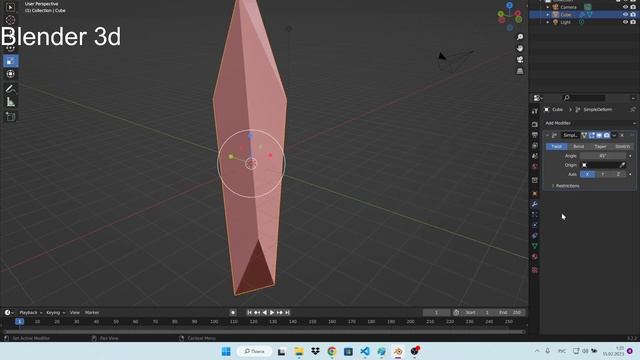Image resolution: width=640 pixels, height=360 pixels.
Task: Open modifier extra options dropdown arrow
Action: [x=614, y=135]
